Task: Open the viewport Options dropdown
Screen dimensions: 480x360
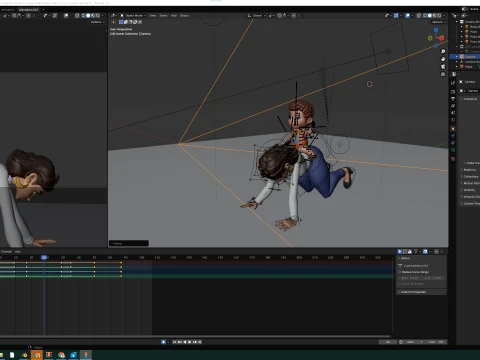Action: pyautogui.click(x=438, y=22)
